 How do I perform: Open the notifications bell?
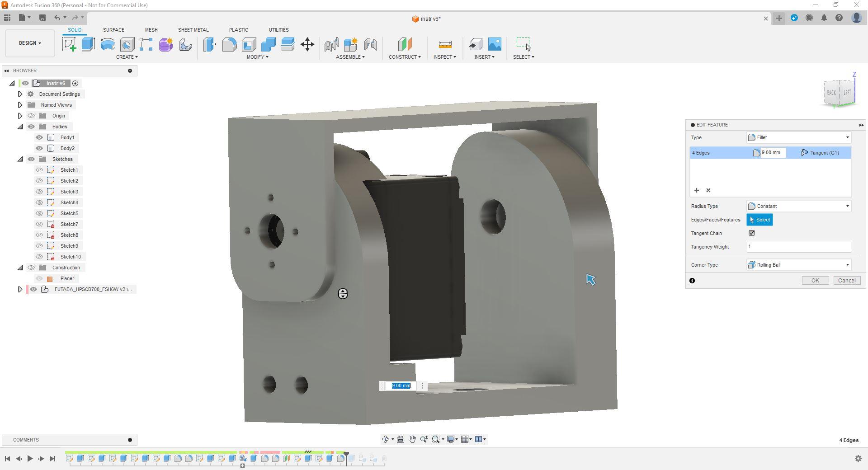point(824,18)
